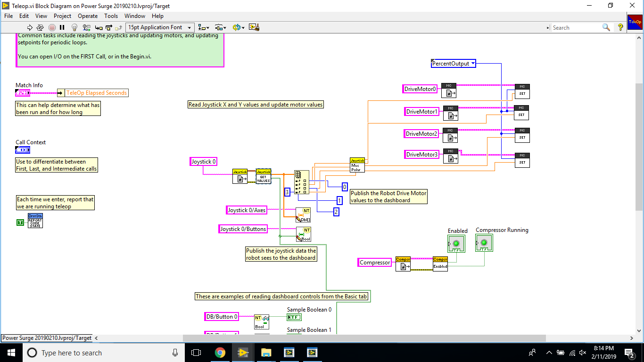Open the Distribute Objects dropdown
Screen dimensions: 644x362
(x=221, y=27)
